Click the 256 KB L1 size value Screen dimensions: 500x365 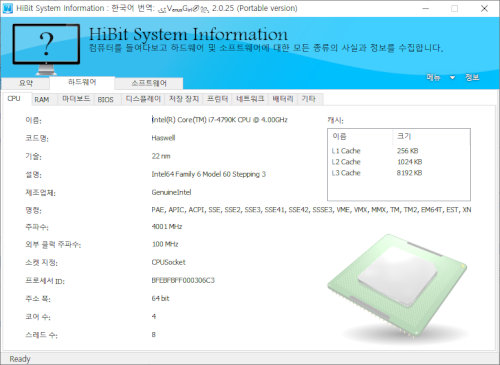(x=407, y=151)
